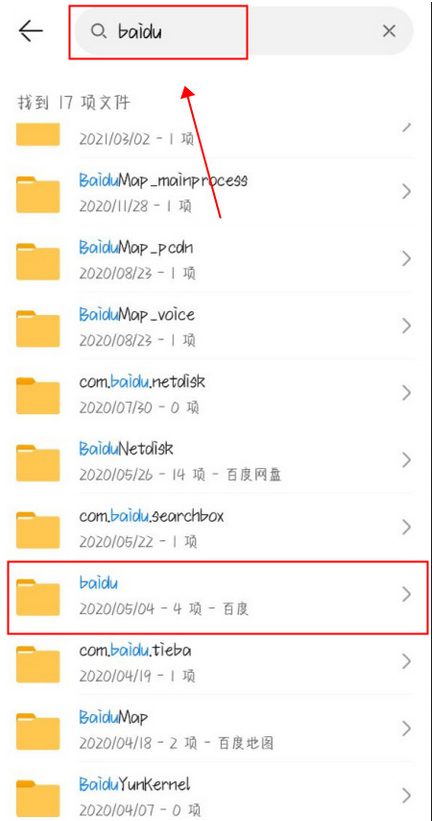
Task: Click the magnifier search icon
Action: tap(98, 31)
